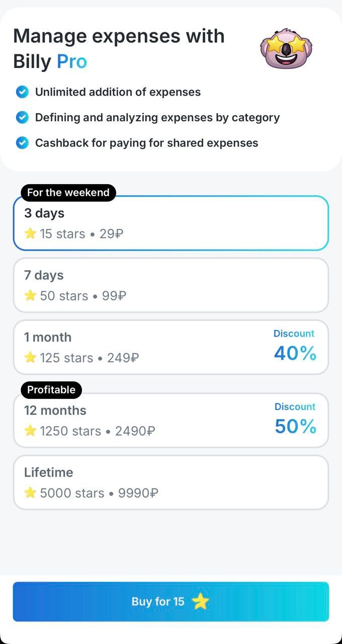Click the star icon next to 15 stars

pos(30,233)
